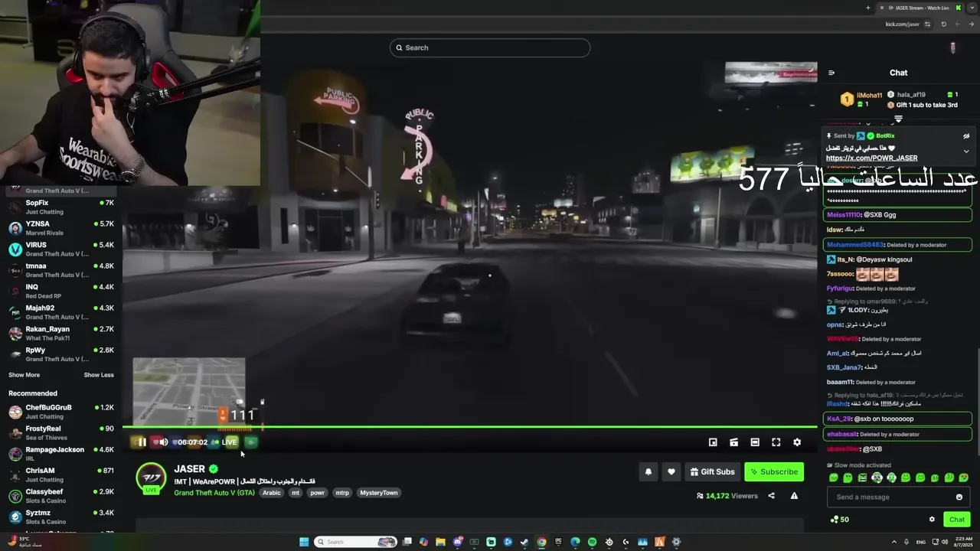
Task: Expand the gift leaderboard handle
Action: click(x=898, y=119)
